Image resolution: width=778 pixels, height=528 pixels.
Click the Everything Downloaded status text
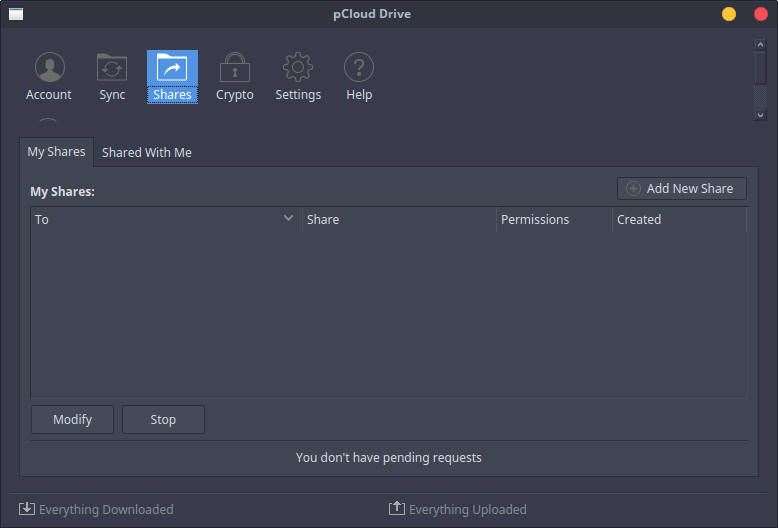(x=106, y=510)
